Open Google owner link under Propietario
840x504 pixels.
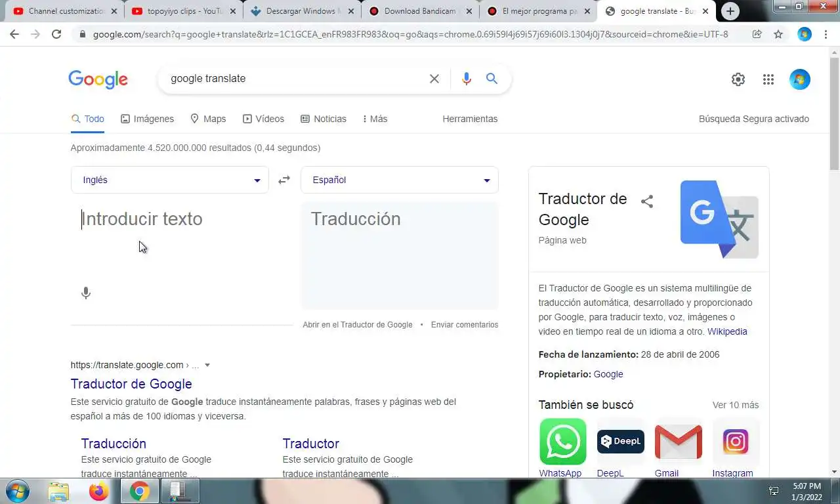608,374
